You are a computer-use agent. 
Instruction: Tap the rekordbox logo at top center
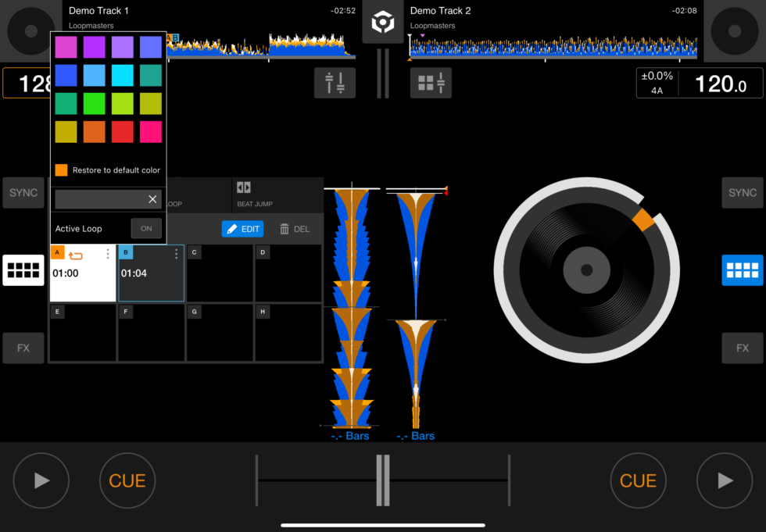382,22
